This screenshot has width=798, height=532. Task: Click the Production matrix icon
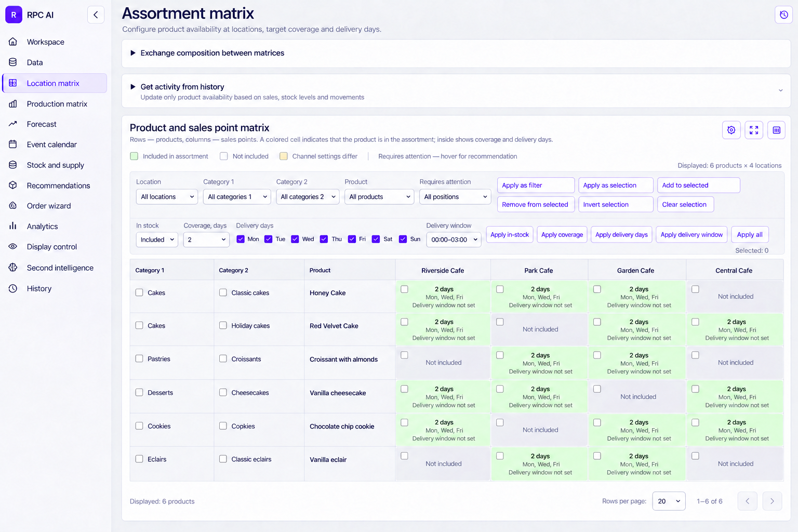13,104
